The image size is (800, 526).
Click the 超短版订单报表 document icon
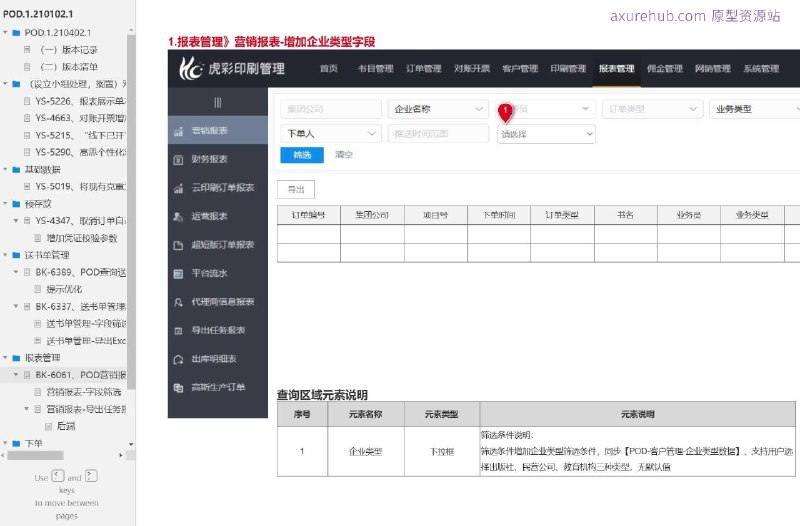(x=178, y=245)
